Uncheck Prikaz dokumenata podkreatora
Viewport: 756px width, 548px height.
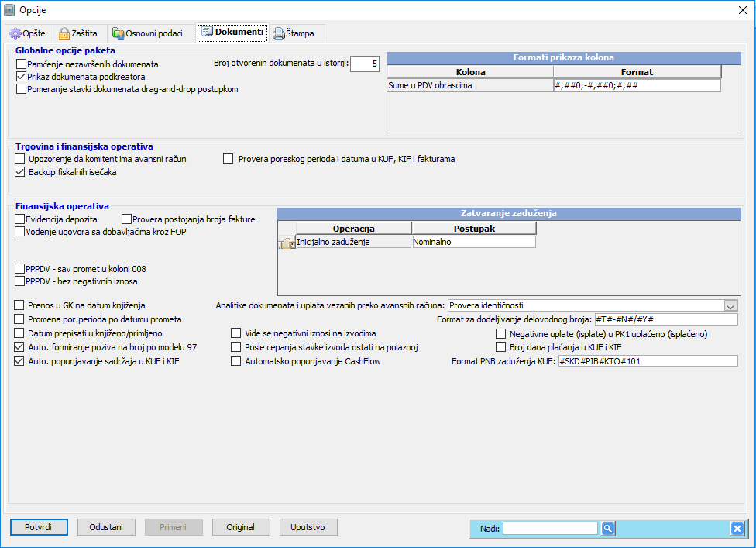(x=21, y=77)
